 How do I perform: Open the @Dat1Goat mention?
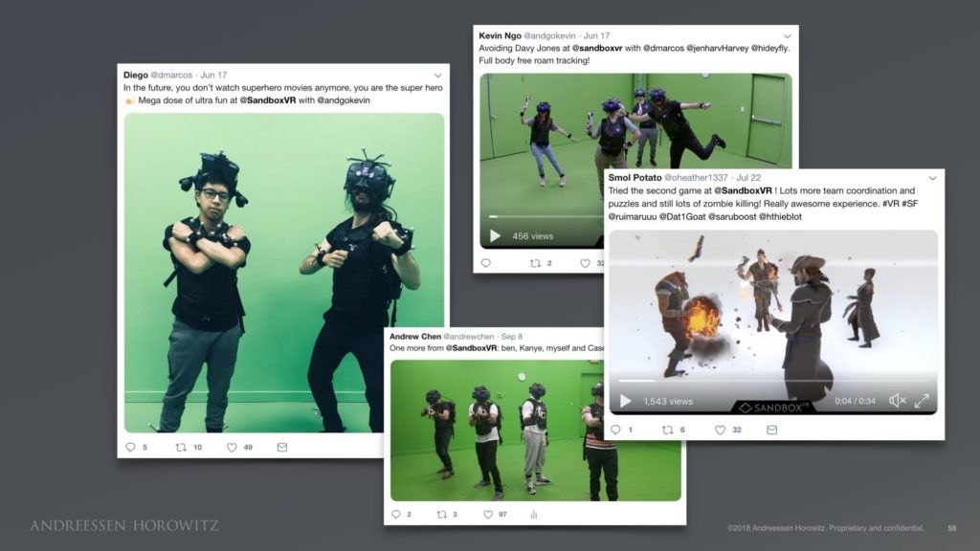[681, 217]
